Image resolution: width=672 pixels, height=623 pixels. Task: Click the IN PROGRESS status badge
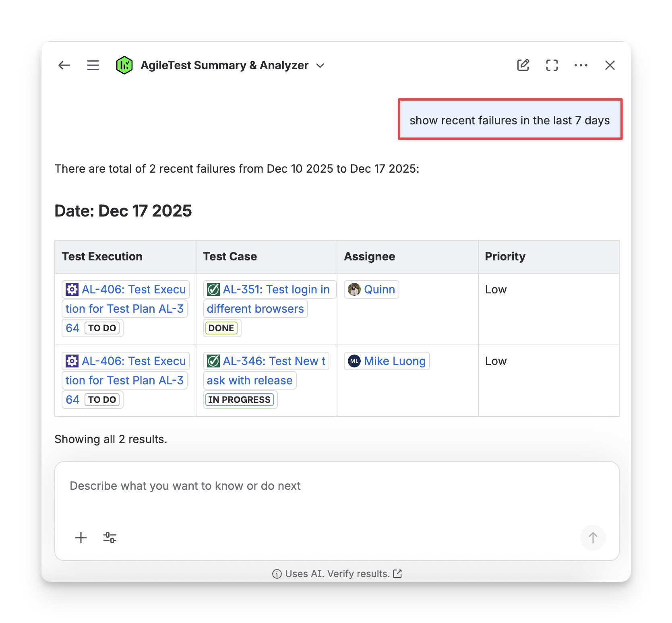(x=240, y=400)
